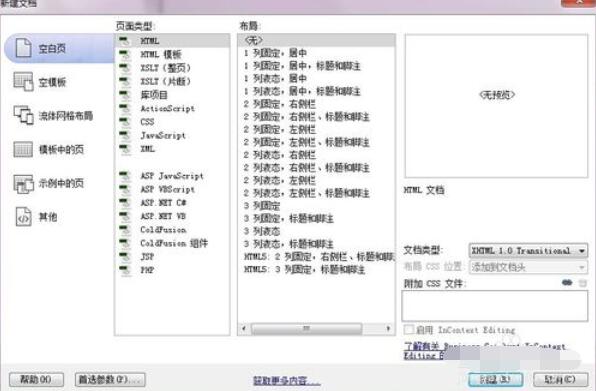The height and width of the screenshot is (391, 596).
Task: Click the HTML page type icon
Action: (125, 41)
